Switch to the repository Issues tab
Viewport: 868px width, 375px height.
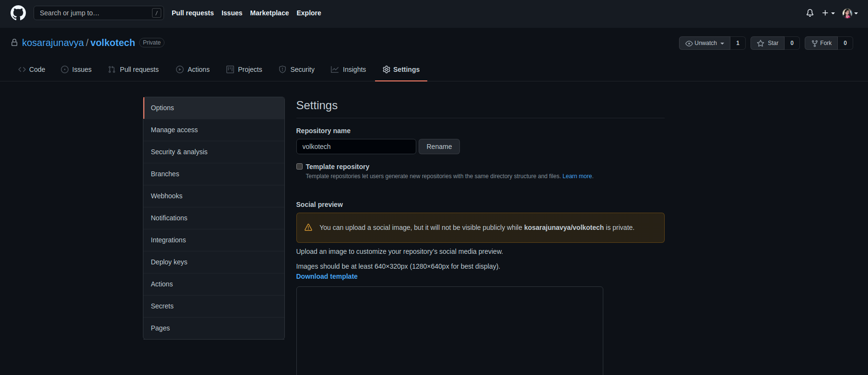(x=76, y=69)
